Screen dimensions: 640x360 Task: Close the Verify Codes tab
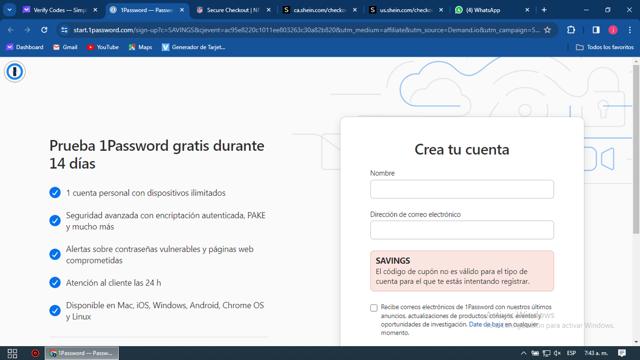(x=96, y=10)
